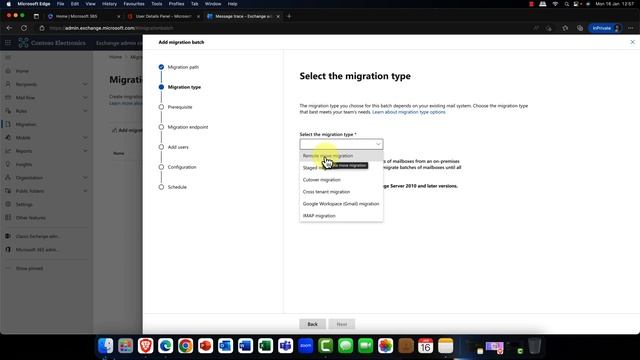Close the Add migration batch panel

632,42
